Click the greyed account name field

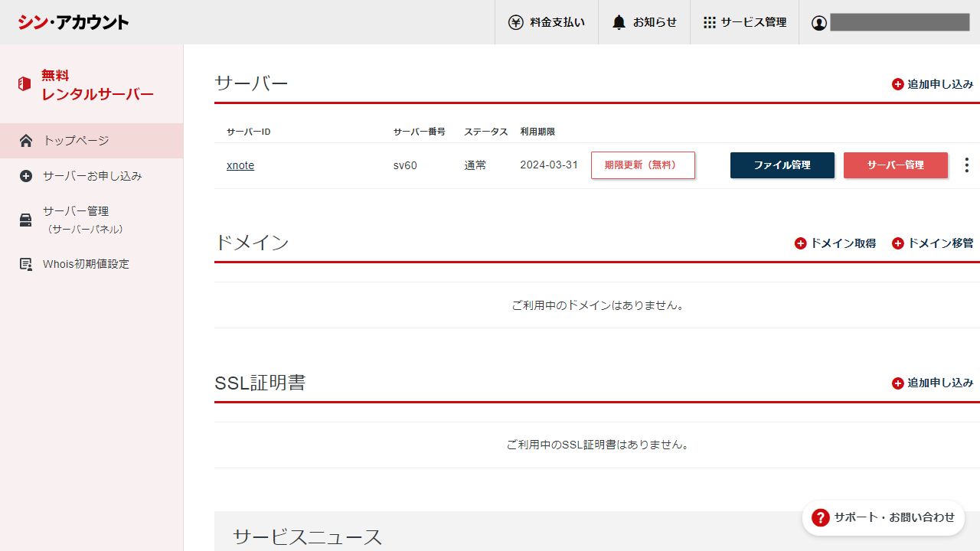tap(900, 22)
